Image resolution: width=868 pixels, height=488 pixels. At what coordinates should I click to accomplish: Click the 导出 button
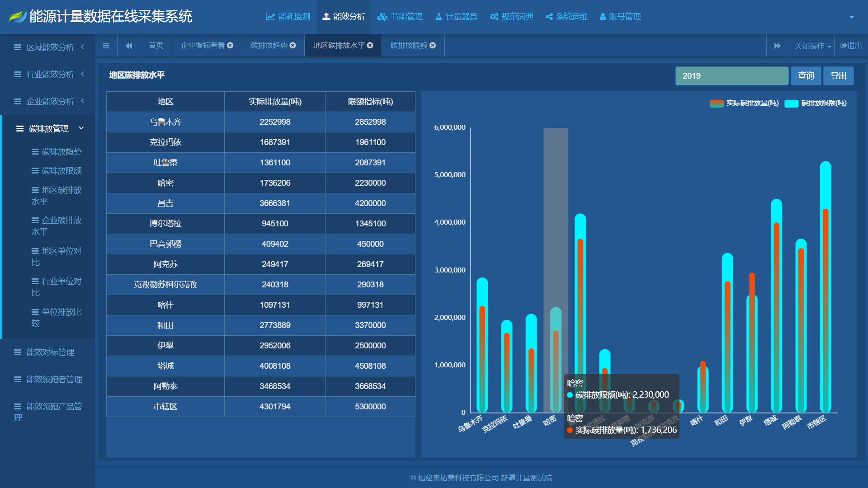point(838,76)
